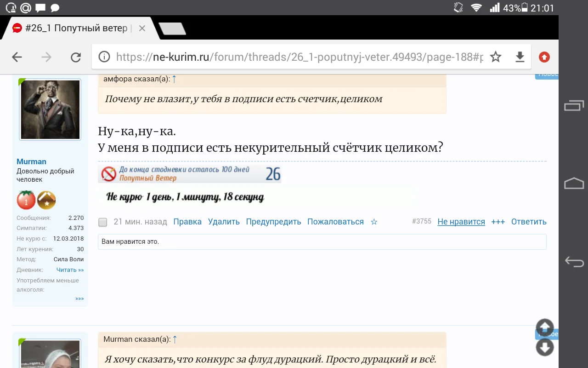Bookmark the page with the star icon

tap(496, 57)
